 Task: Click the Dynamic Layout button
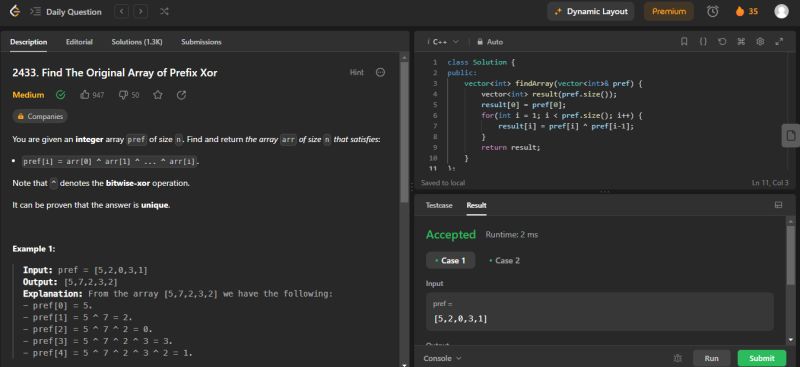pos(591,11)
